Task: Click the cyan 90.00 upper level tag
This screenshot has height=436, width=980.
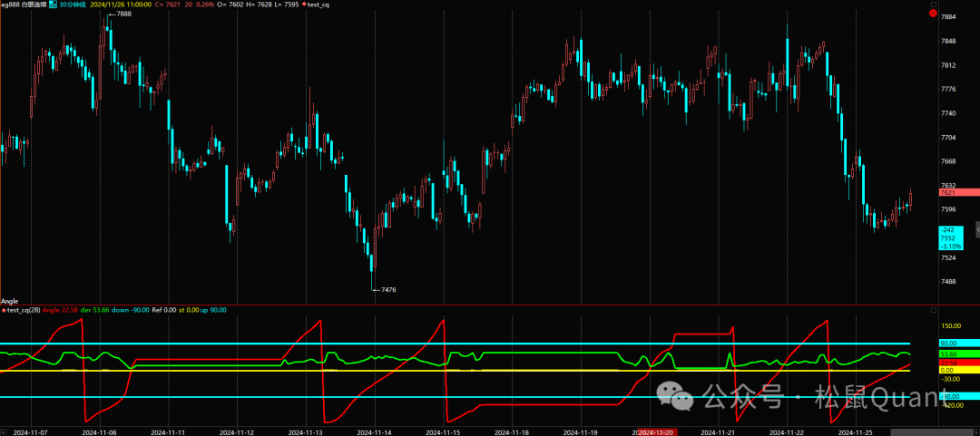Action: [956, 344]
